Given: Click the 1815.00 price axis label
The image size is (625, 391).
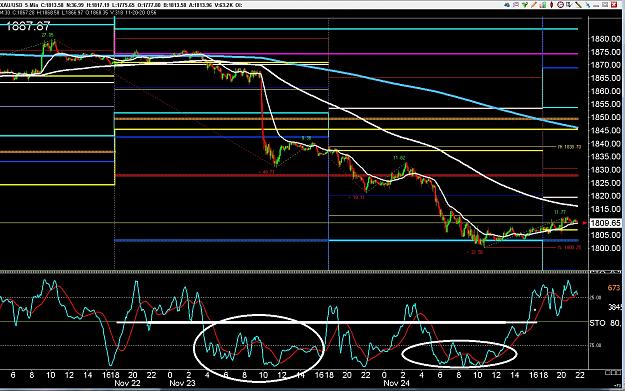Looking at the screenshot, I should click(605, 209).
